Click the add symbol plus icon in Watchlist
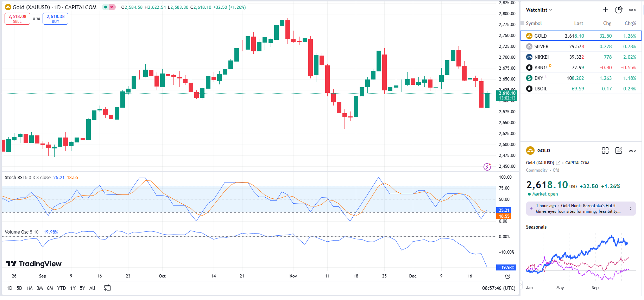 605,10
